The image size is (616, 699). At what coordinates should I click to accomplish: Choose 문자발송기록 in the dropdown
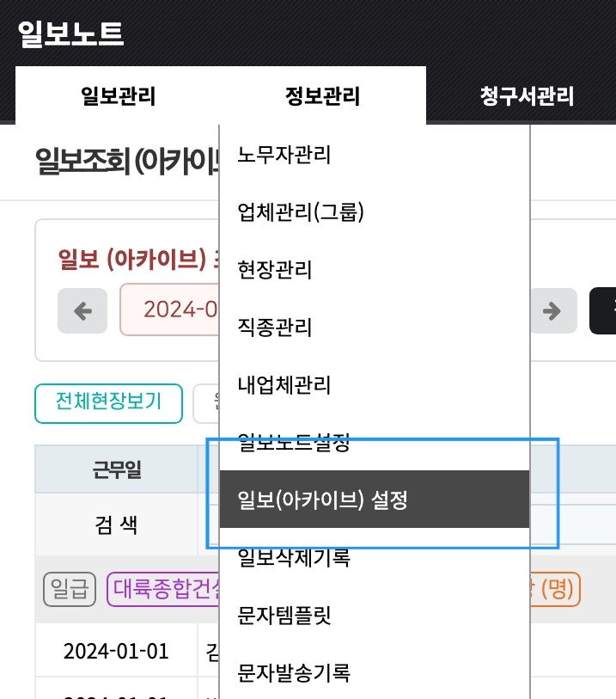pyautogui.click(x=294, y=672)
